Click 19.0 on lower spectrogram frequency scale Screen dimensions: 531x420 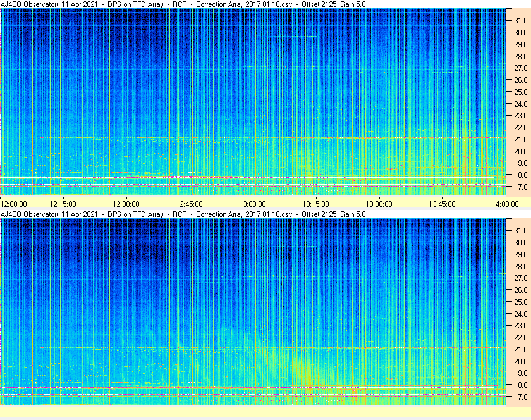pos(521,373)
